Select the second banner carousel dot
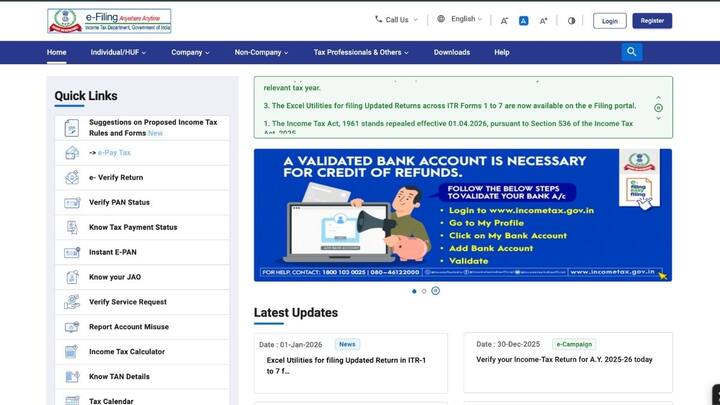This screenshot has width=720, height=405. coord(424,291)
